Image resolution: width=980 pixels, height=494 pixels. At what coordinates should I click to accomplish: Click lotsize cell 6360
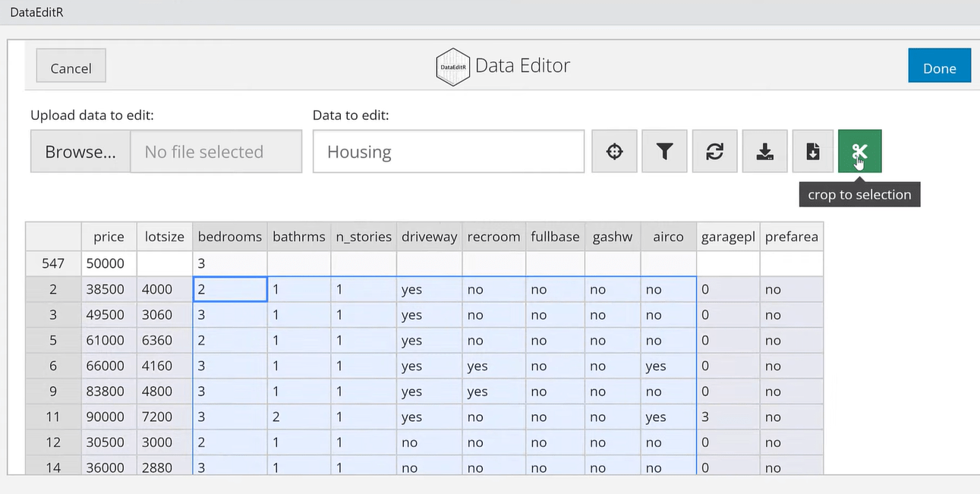(165, 340)
